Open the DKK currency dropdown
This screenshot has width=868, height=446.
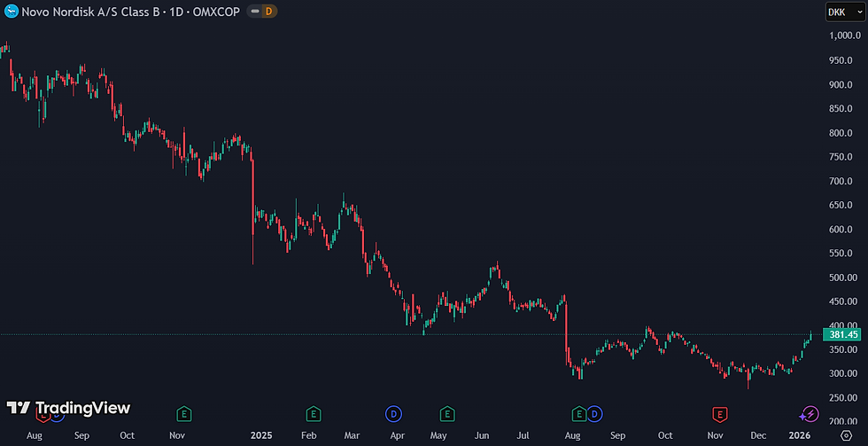tap(845, 12)
